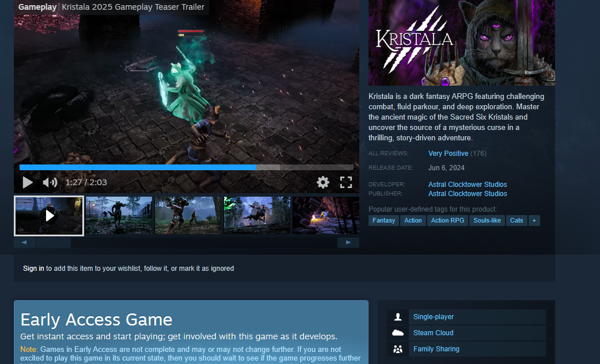This screenshot has width=600, height=364.
Task: Click the Early Access Game heading
Action: (x=96, y=320)
